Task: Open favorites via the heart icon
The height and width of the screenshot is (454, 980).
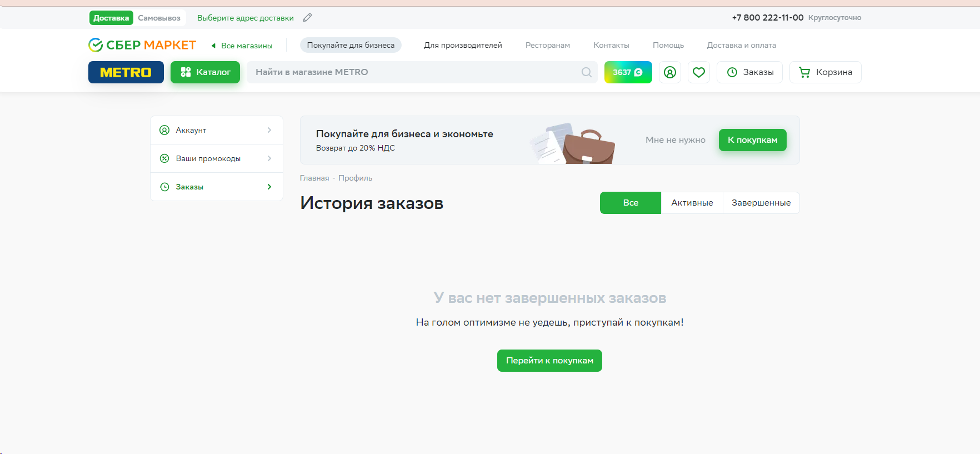Action: point(699,72)
